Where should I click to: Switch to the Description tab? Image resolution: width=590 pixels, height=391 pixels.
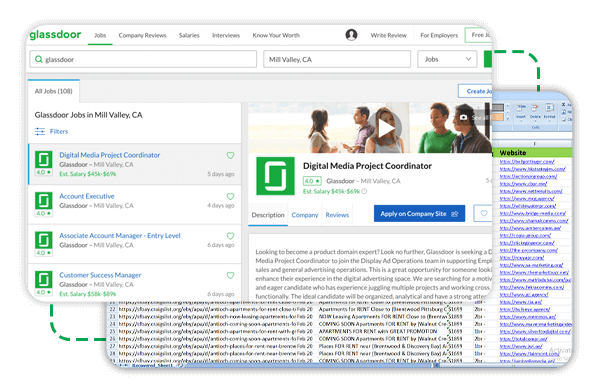(x=268, y=215)
